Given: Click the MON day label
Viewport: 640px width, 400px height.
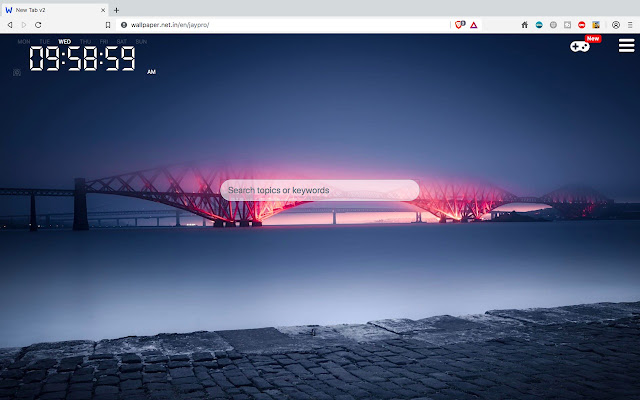Looking at the screenshot, I should coord(24,42).
